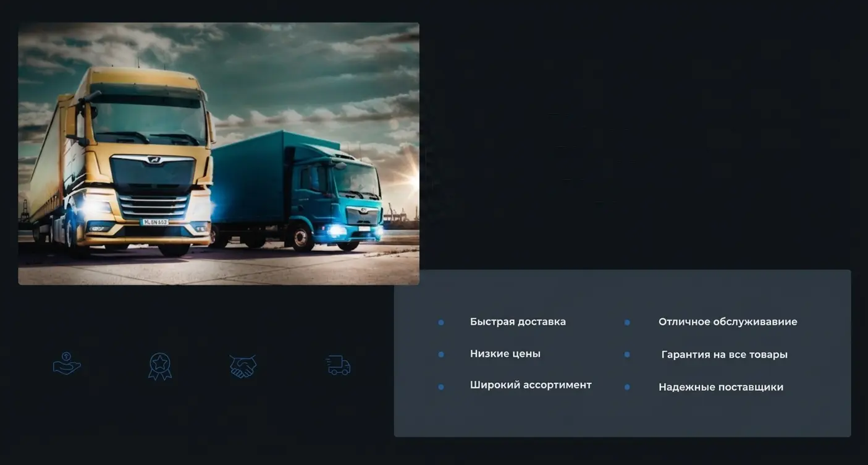Click the Отличное обслуживавие label
The height and width of the screenshot is (465, 868).
727,322
